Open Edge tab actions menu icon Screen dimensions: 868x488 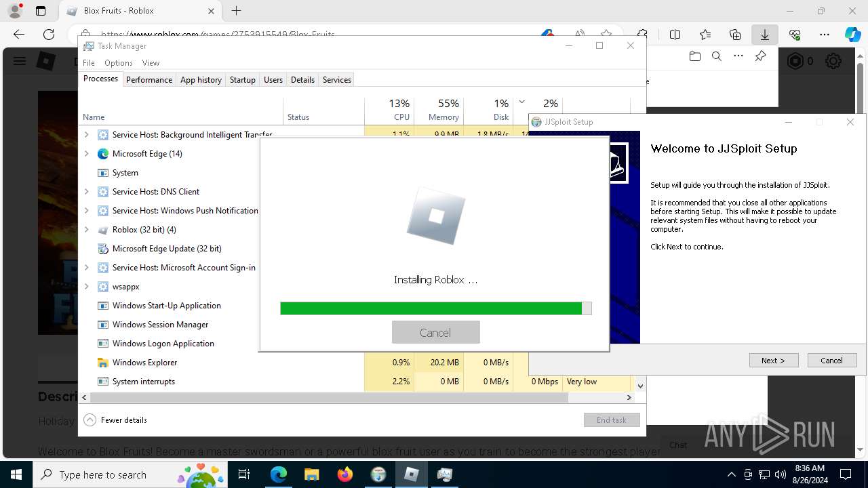41,11
